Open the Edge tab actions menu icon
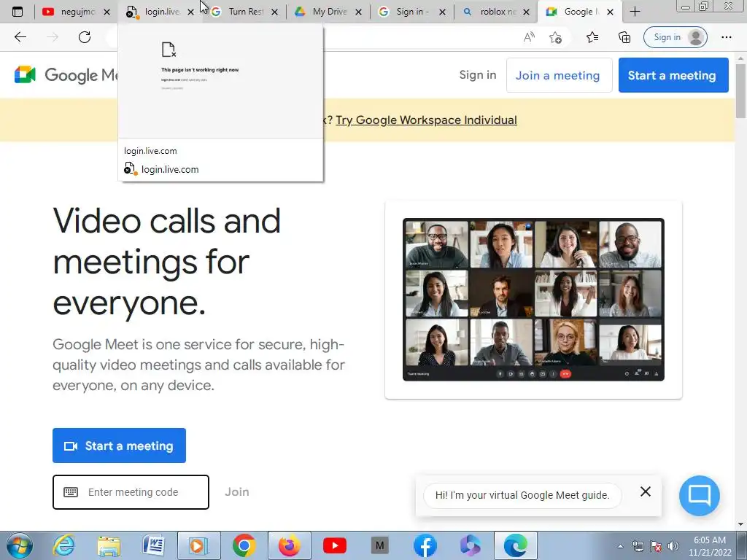This screenshot has width=747, height=560. [x=18, y=12]
